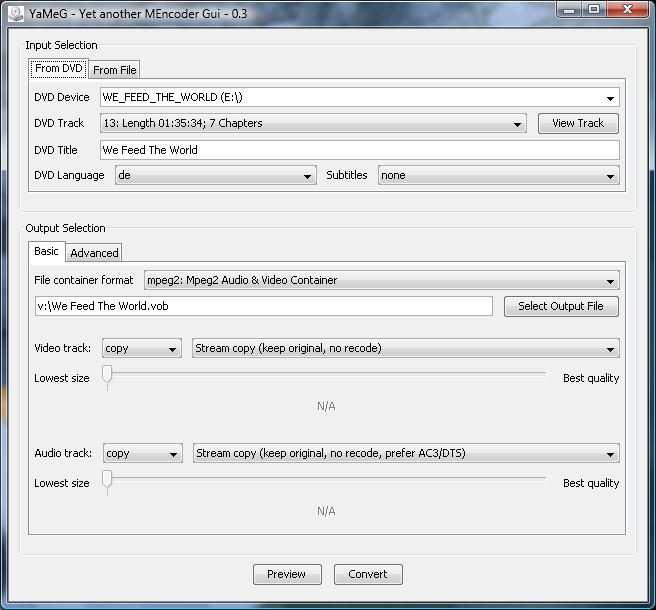Select the From DVD tab
This screenshot has width=656, height=610.
[x=59, y=69]
